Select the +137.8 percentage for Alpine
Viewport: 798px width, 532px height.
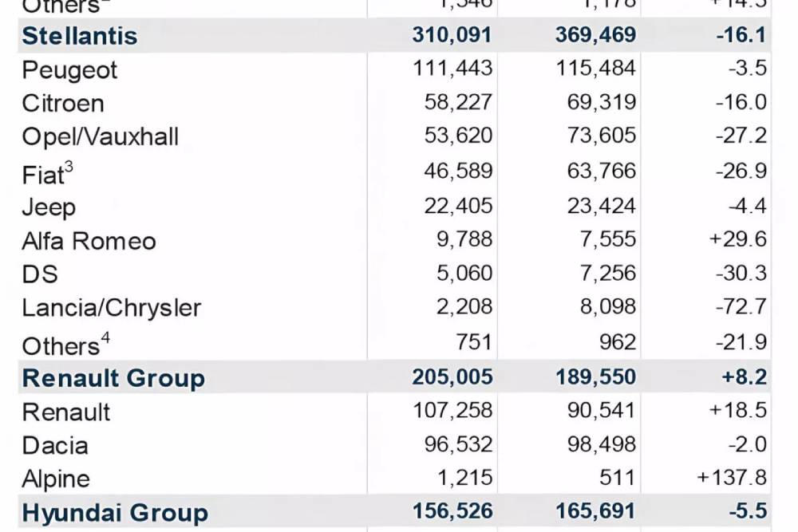pyautogui.click(x=731, y=479)
